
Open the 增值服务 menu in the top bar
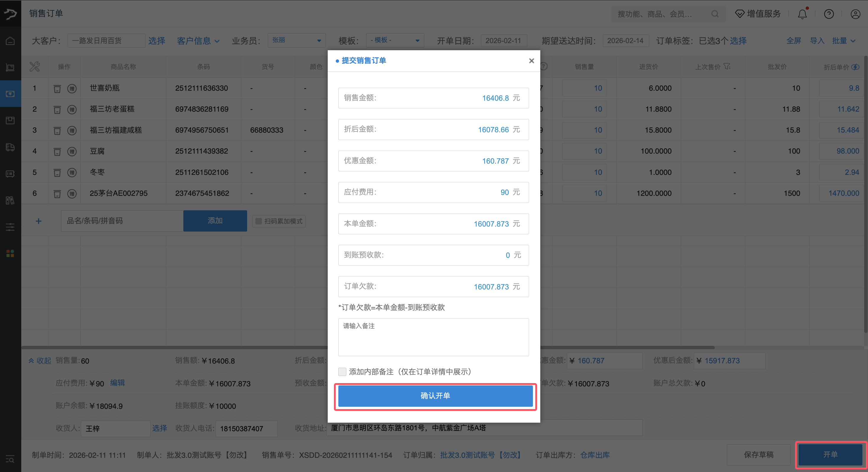pos(758,14)
